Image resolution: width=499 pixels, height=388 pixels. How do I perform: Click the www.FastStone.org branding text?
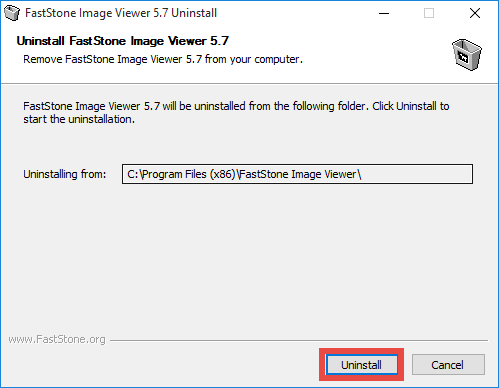[57, 339]
